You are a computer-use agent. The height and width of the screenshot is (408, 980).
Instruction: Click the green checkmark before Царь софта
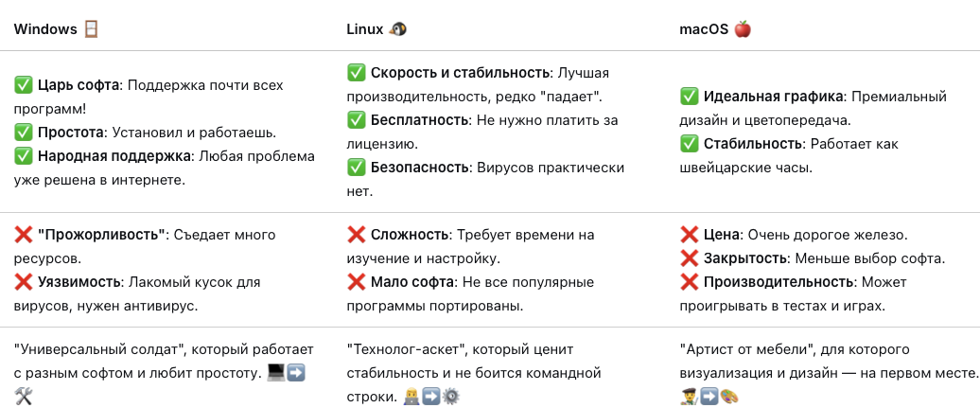pos(24,85)
